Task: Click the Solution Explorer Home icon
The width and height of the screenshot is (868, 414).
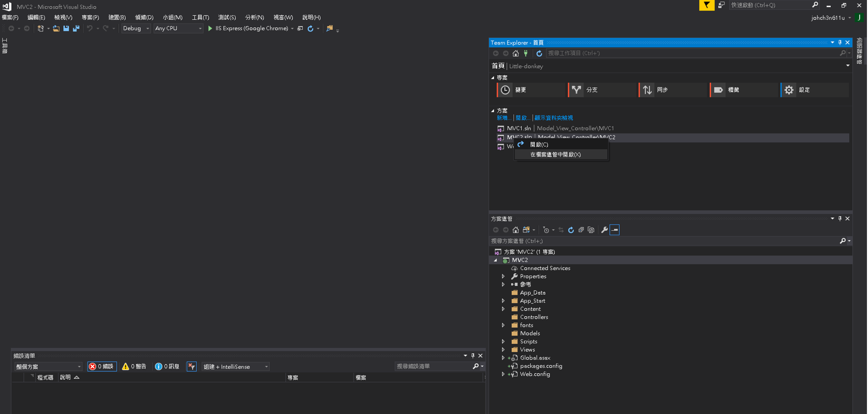Action: click(515, 230)
